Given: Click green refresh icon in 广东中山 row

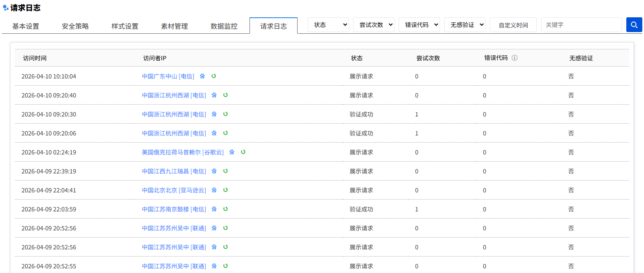Looking at the screenshot, I should point(214,76).
